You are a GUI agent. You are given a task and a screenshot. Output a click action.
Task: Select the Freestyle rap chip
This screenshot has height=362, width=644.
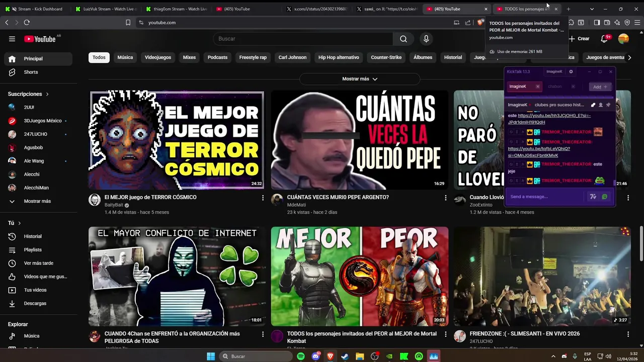coord(253,57)
